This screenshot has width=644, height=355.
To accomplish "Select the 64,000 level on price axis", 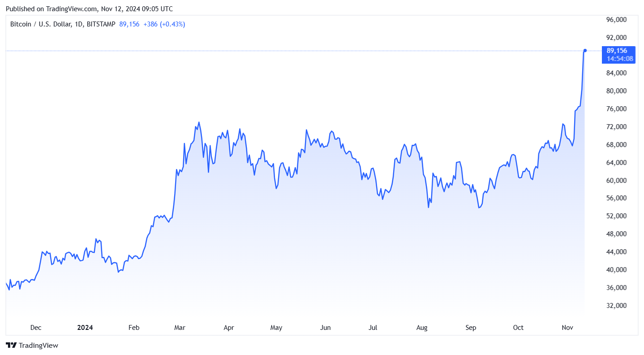I will coord(616,163).
